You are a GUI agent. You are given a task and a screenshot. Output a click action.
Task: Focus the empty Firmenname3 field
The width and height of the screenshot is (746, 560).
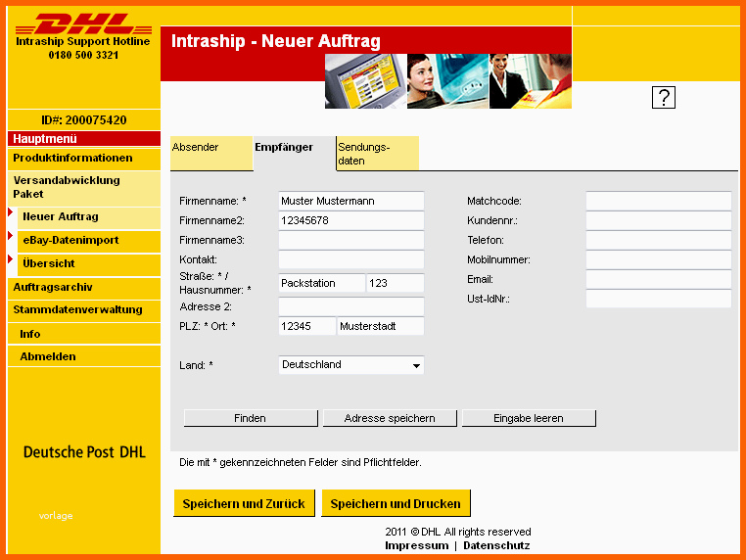point(351,240)
